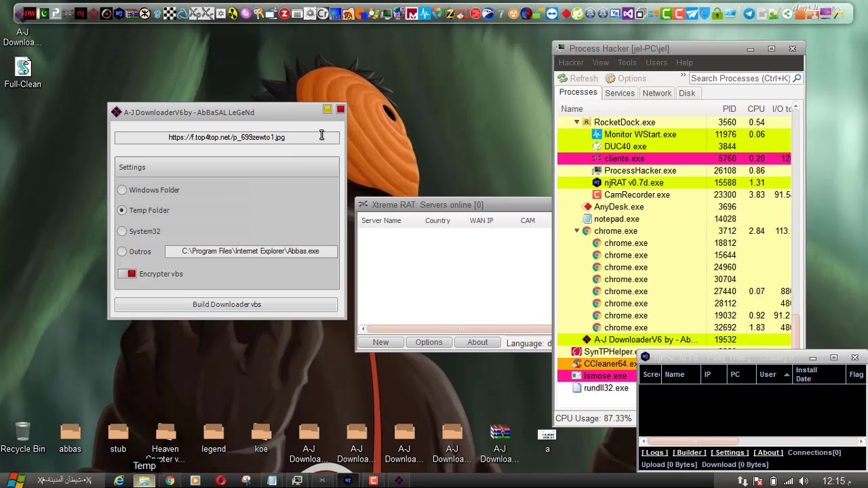Click the Windows Start button
The height and width of the screenshot is (488, 868).
point(16,481)
